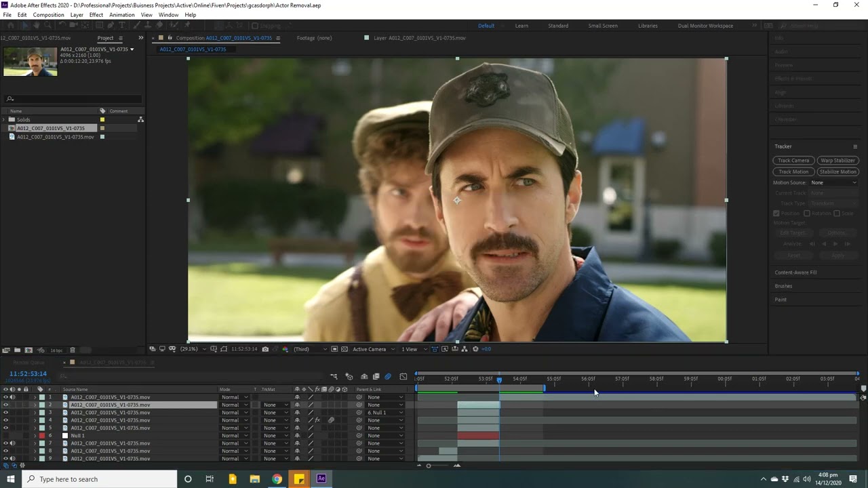Open the Animation menu
This screenshot has width=868, height=488.
pos(122,15)
